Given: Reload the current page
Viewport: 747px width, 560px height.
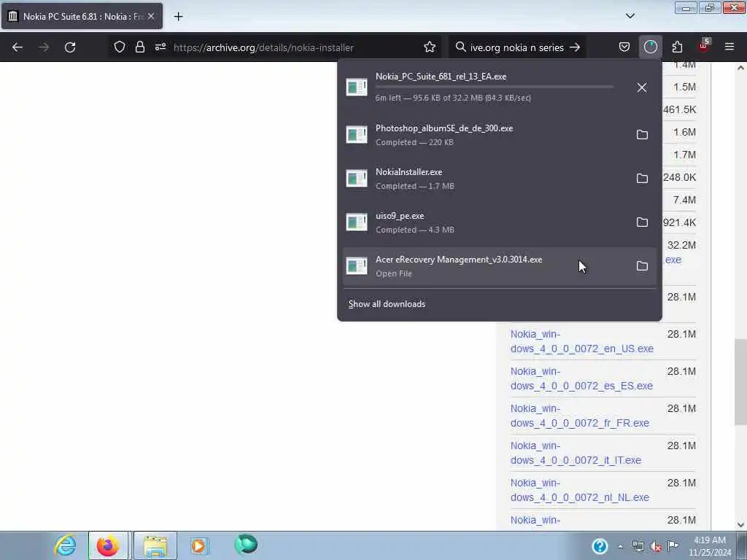Looking at the screenshot, I should pyautogui.click(x=70, y=47).
